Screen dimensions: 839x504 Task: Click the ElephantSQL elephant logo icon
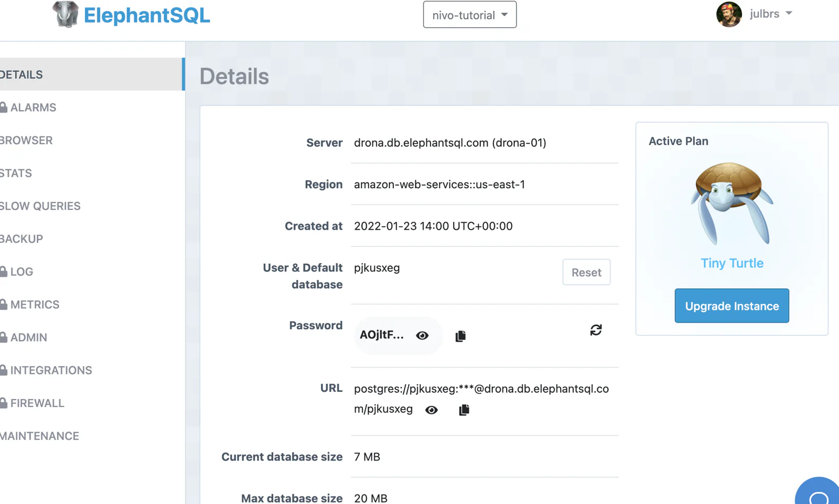(66, 14)
